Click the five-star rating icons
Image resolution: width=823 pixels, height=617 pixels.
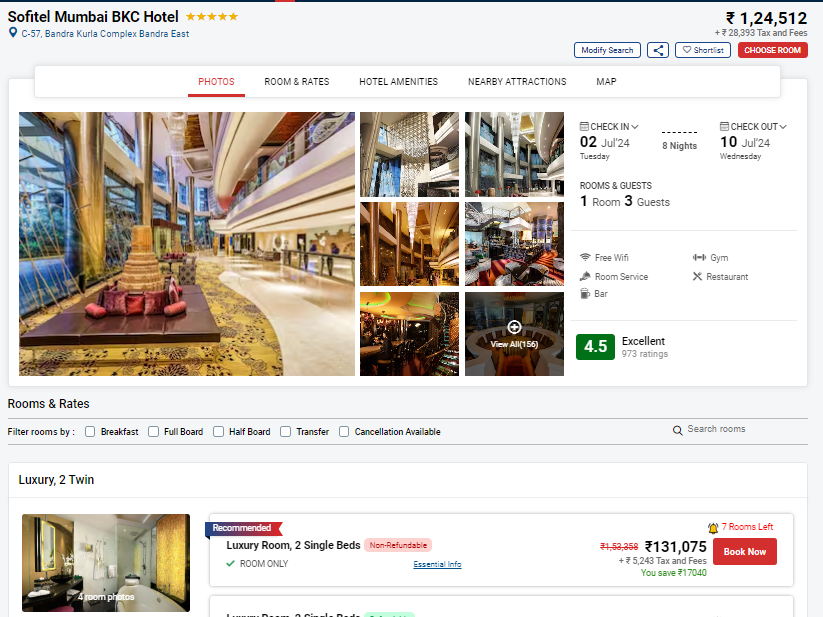pos(212,17)
